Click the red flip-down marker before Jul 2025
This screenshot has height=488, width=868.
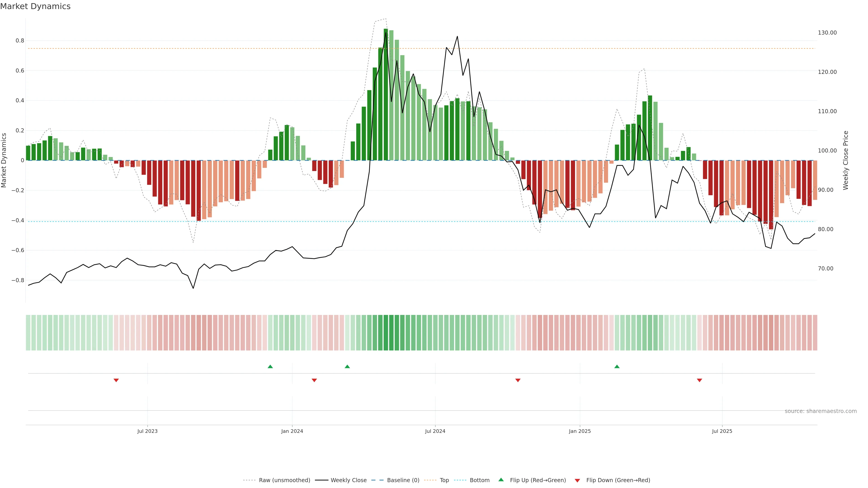click(700, 380)
